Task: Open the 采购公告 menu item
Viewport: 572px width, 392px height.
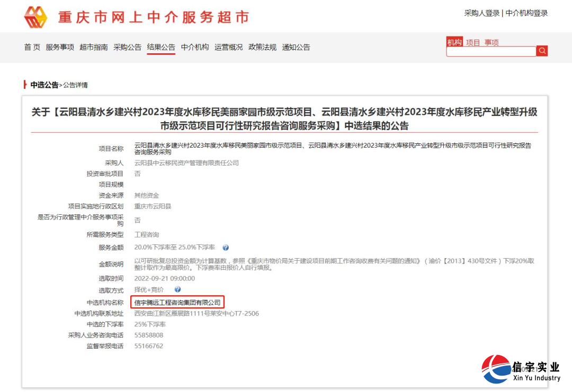Action: pyautogui.click(x=127, y=47)
